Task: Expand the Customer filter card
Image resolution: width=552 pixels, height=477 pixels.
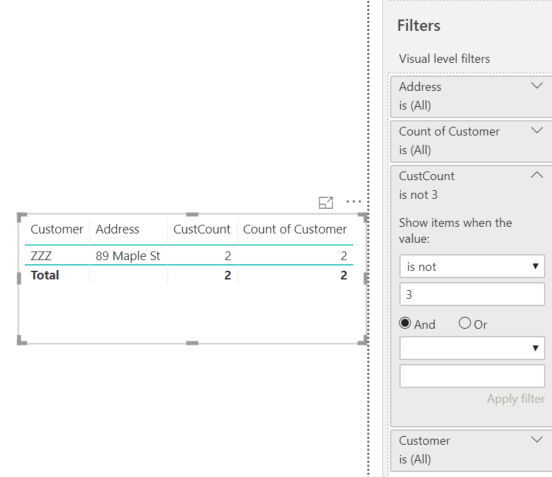Action: (537, 439)
